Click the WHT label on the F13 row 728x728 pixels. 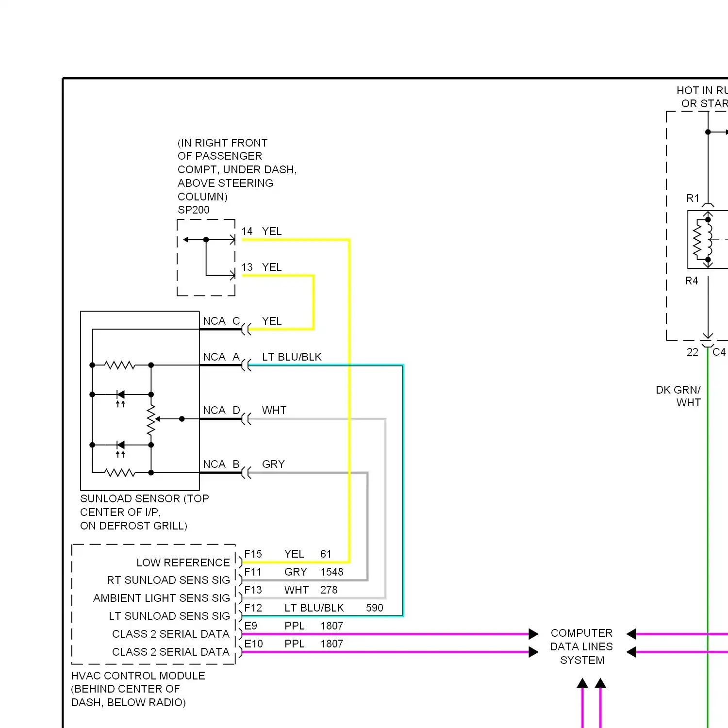click(x=297, y=590)
